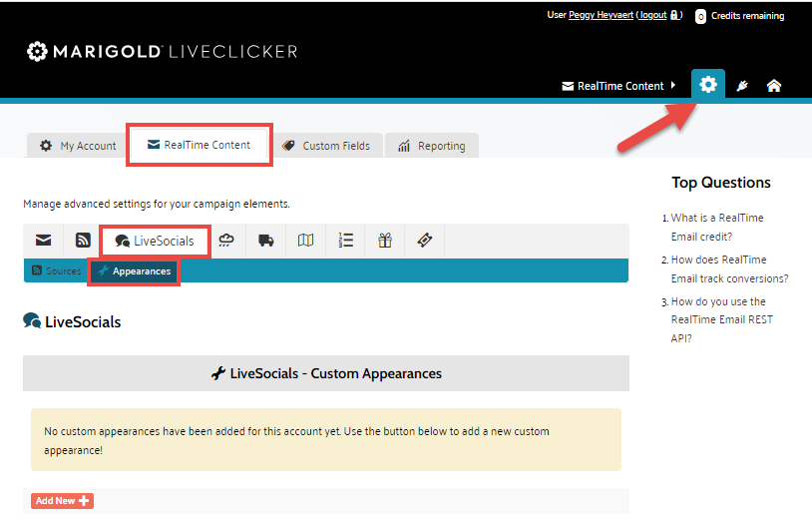Switch to the Custom Fields tab

pos(326,146)
